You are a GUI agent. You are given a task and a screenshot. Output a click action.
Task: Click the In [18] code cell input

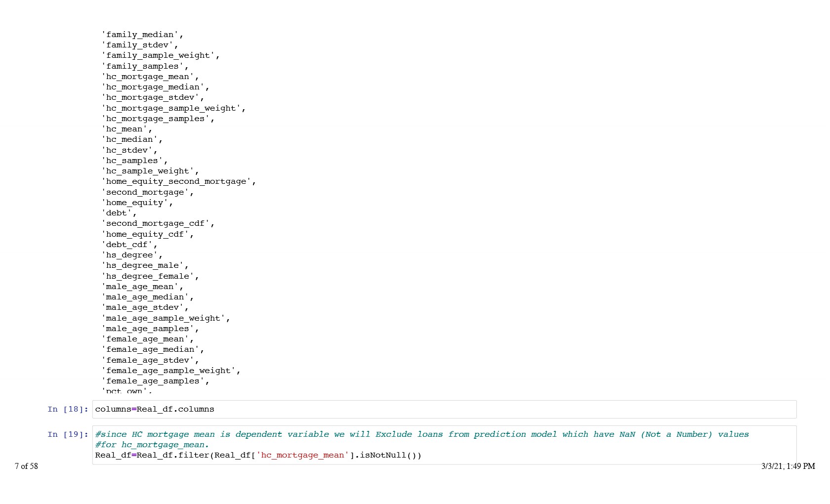(444, 409)
